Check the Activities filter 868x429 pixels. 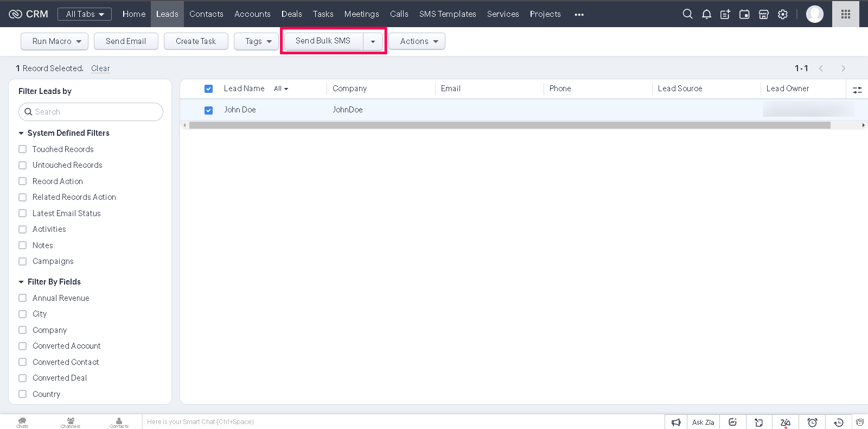pos(23,229)
